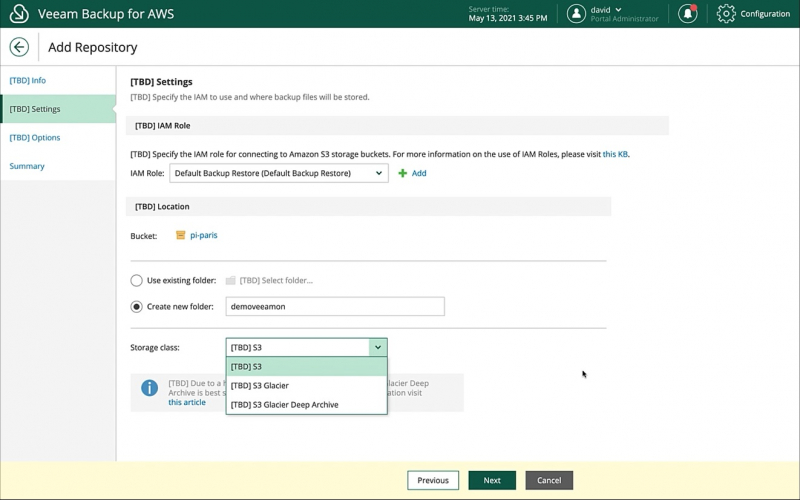Open the 'this KB' link
The width and height of the screenshot is (800, 500).
point(615,154)
